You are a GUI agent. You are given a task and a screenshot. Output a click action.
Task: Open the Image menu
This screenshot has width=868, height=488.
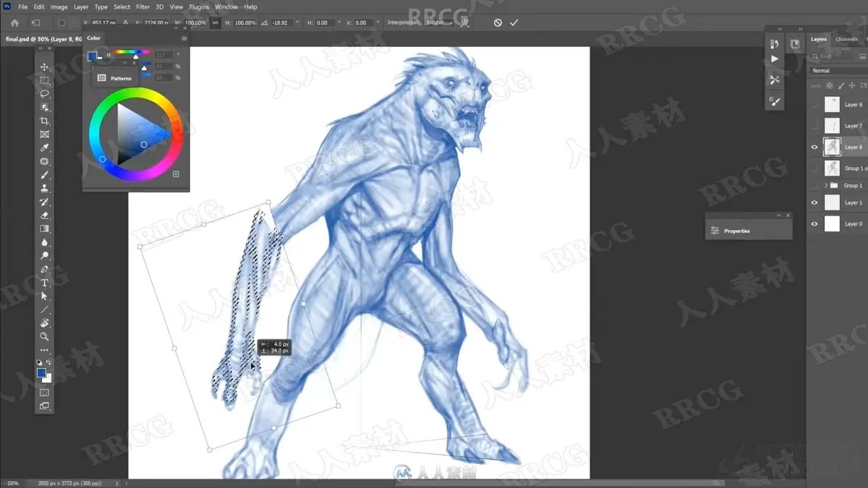(x=59, y=7)
